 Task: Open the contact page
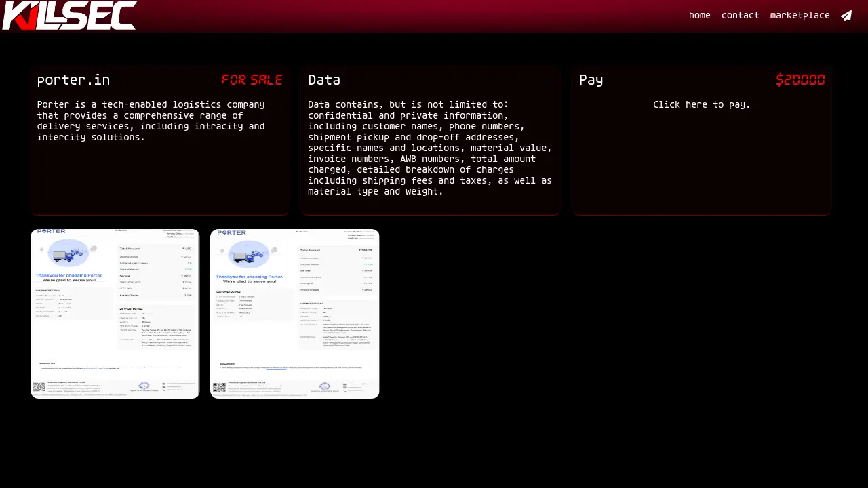[x=740, y=16]
